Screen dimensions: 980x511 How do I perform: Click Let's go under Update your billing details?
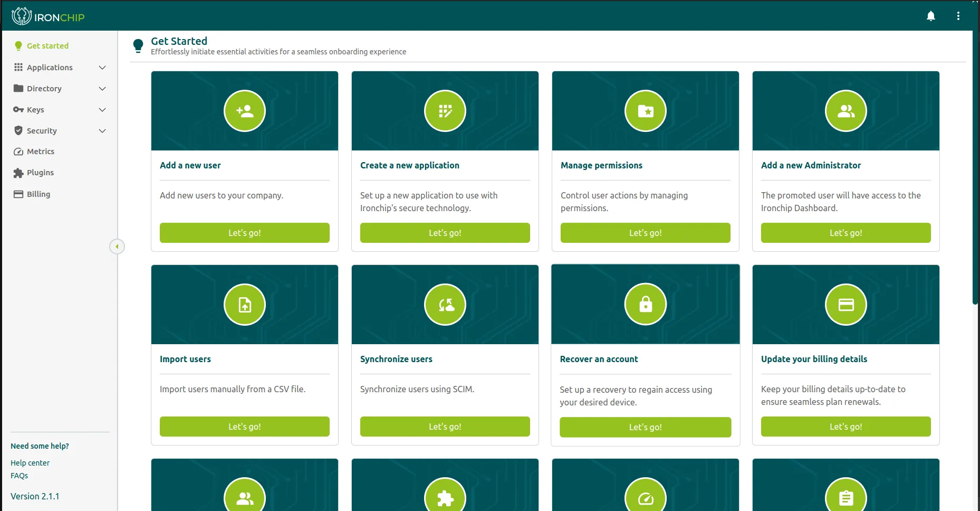(x=846, y=427)
